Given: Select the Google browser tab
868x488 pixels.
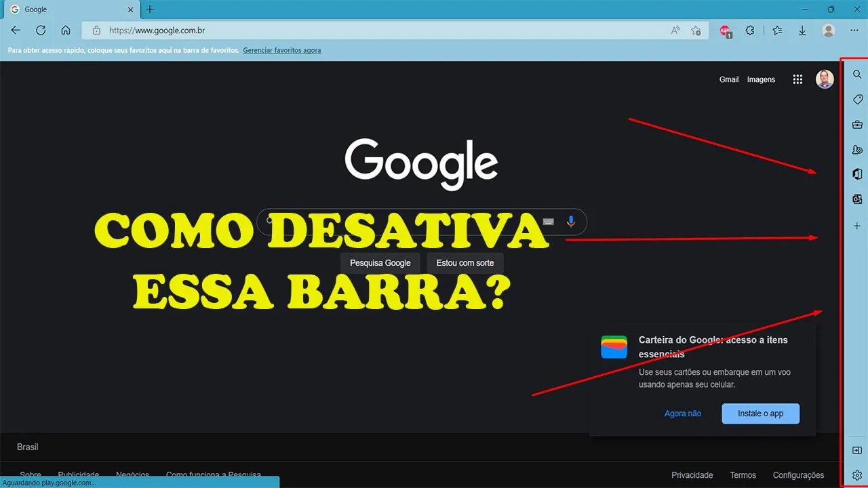Looking at the screenshot, I should [x=71, y=9].
